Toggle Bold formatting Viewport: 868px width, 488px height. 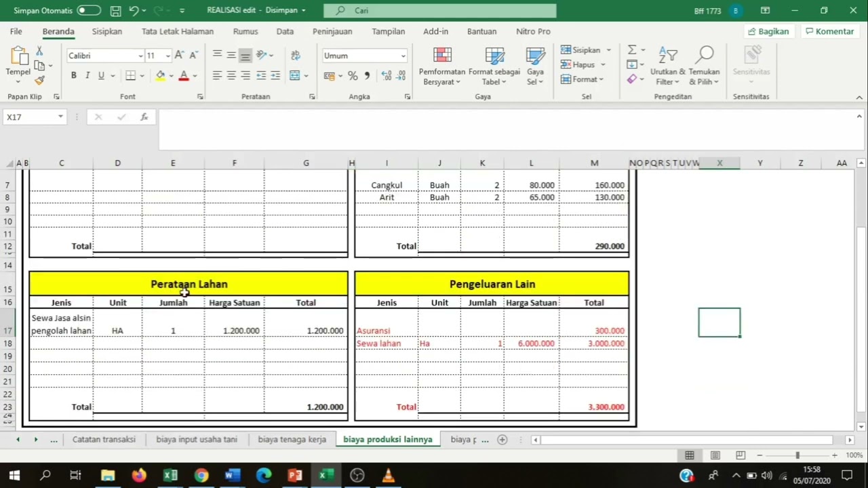click(x=73, y=76)
